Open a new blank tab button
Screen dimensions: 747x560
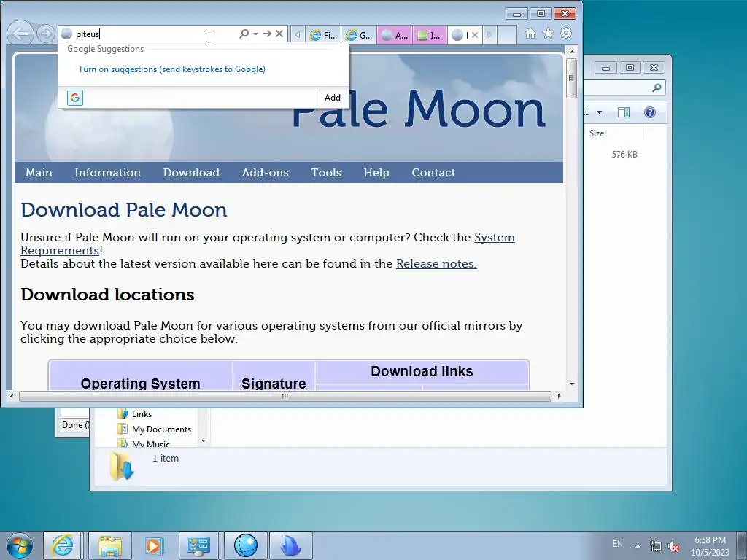pos(507,35)
